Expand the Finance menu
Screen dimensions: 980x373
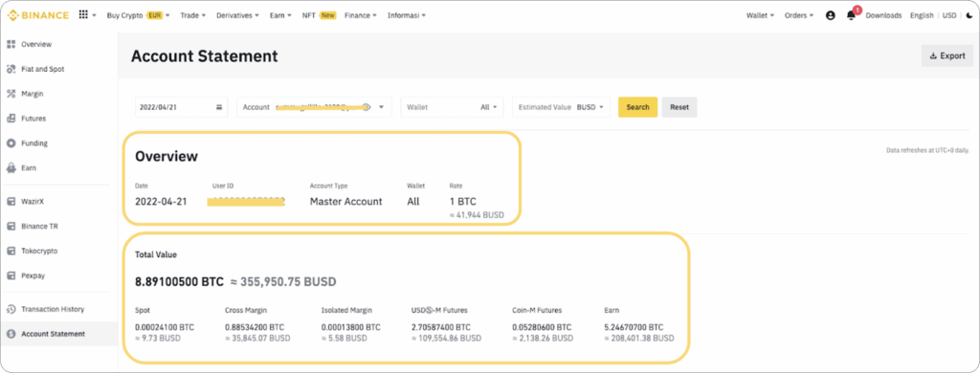[x=361, y=15]
